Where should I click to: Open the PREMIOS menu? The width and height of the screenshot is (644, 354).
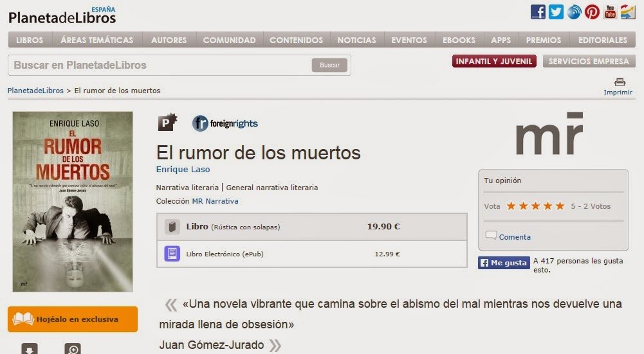click(544, 40)
